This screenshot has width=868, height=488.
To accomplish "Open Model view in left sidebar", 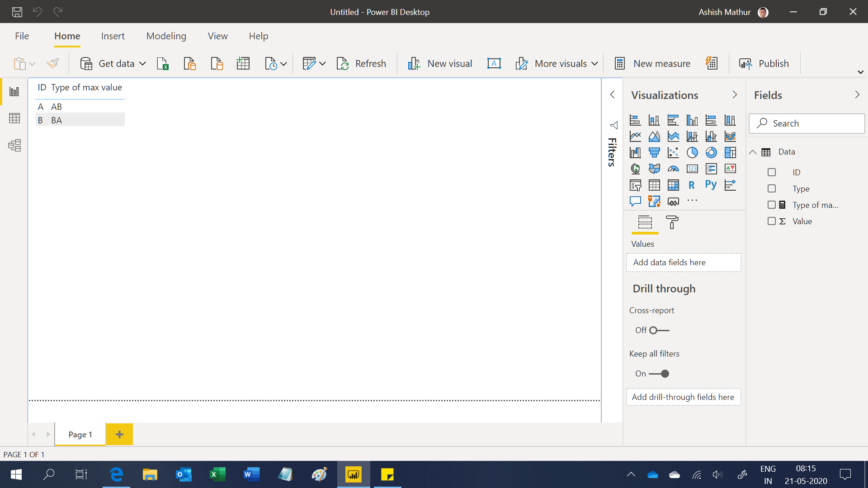I will pyautogui.click(x=14, y=145).
